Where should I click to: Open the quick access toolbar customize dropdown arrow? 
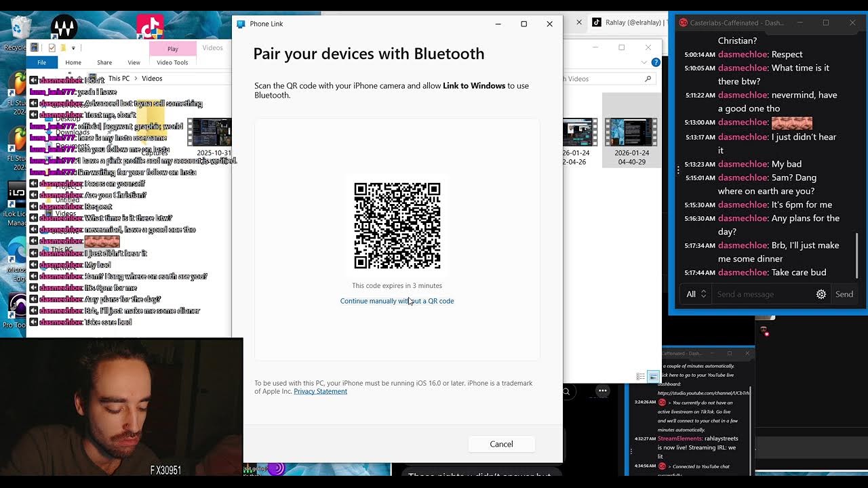tap(73, 48)
